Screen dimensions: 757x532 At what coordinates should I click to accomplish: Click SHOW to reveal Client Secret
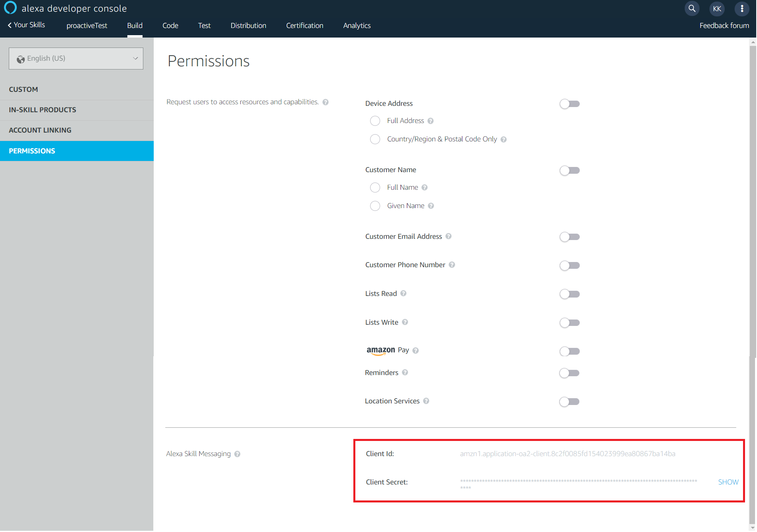[x=728, y=482]
